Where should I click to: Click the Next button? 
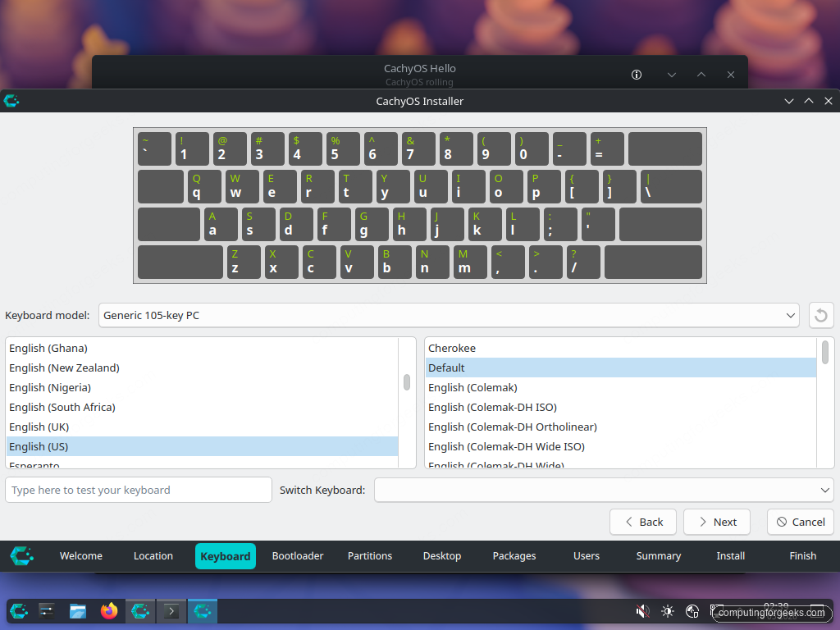717,522
